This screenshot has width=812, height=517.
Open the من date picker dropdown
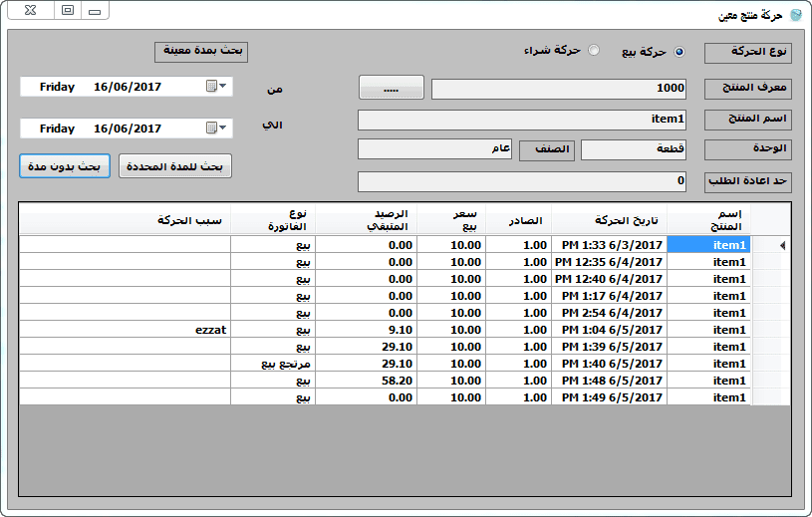click(223, 87)
